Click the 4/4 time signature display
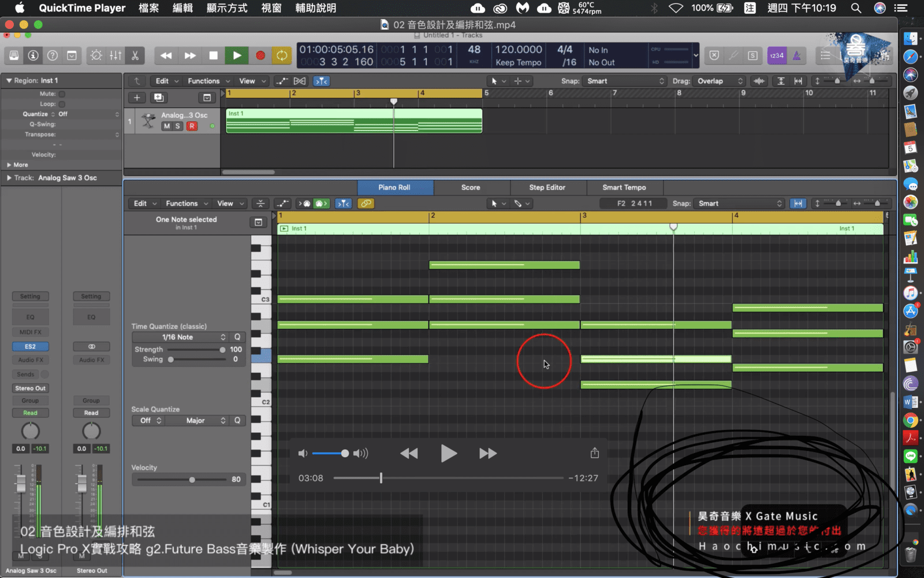This screenshot has width=924, height=578. 565,50
